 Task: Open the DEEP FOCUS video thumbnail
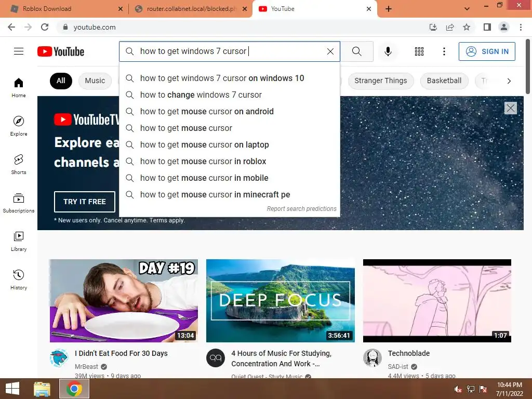pos(281,301)
